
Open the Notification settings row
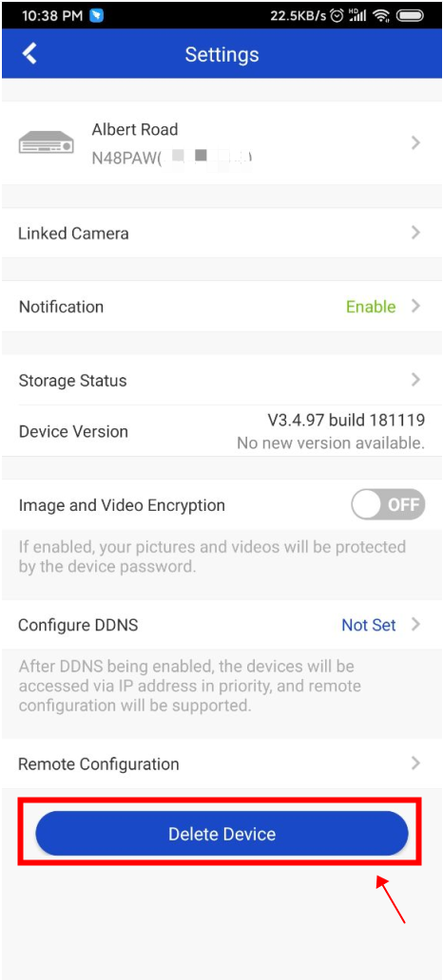[x=221, y=306]
